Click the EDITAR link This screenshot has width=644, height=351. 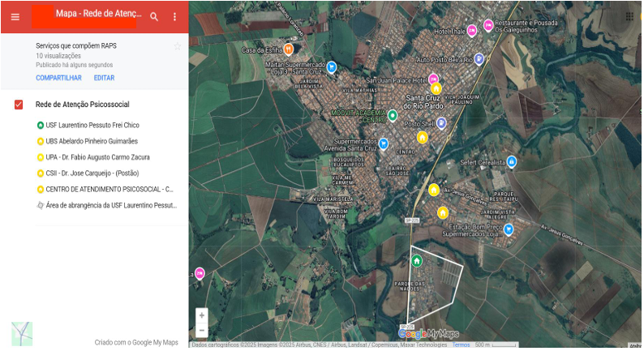click(104, 78)
